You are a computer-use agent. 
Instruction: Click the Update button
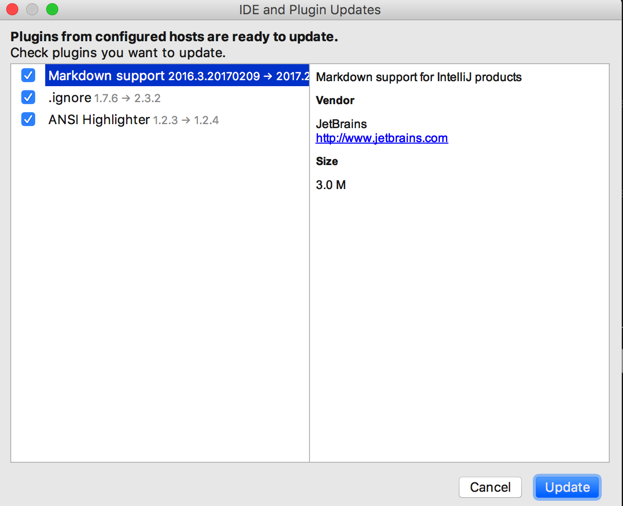566,487
